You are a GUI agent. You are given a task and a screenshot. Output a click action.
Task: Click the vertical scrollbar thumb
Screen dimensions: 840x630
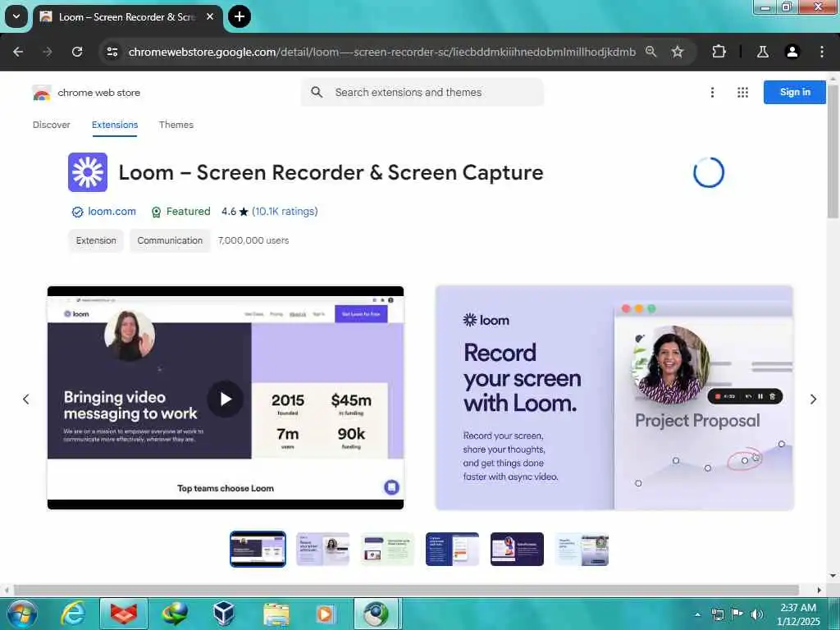(833, 150)
